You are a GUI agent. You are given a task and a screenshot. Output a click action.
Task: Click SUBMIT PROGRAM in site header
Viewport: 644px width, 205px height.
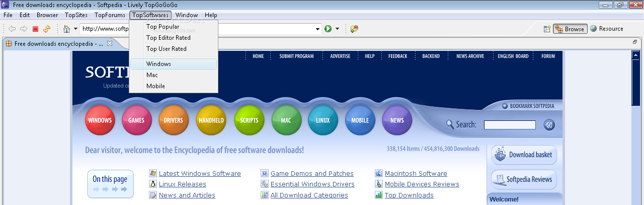[x=296, y=56]
